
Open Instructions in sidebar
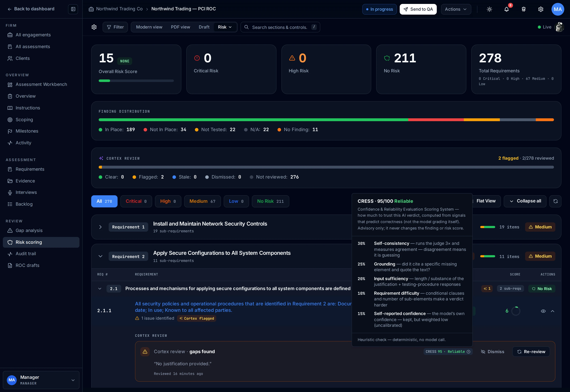[41, 108]
